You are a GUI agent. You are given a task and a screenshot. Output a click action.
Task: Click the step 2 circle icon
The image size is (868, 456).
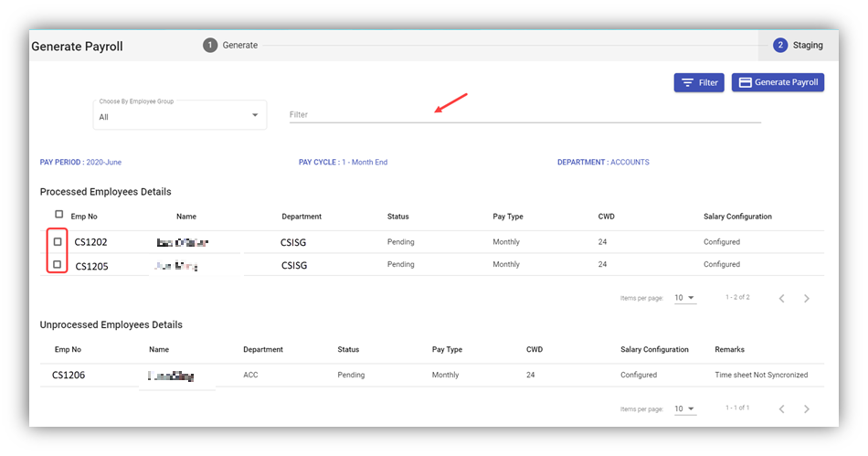780,45
